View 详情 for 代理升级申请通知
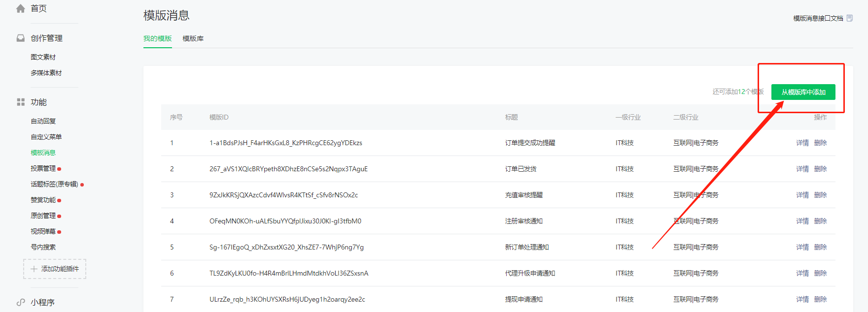 (802, 273)
